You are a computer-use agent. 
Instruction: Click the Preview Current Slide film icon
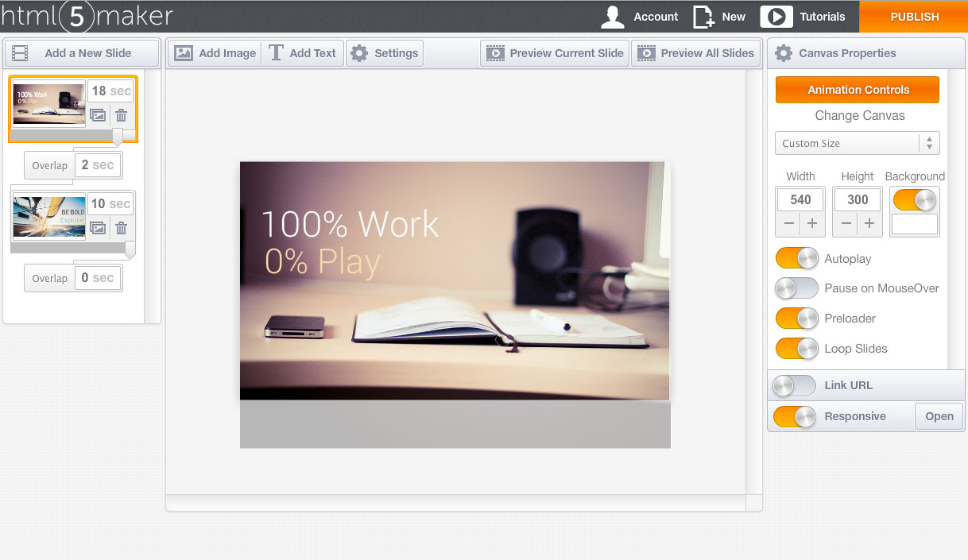point(495,53)
